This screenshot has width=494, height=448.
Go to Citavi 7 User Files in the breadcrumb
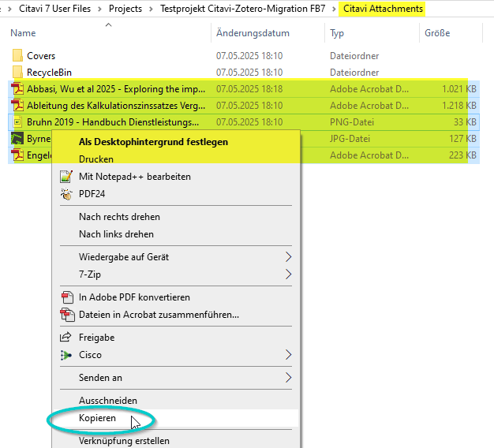click(x=54, y=9)
